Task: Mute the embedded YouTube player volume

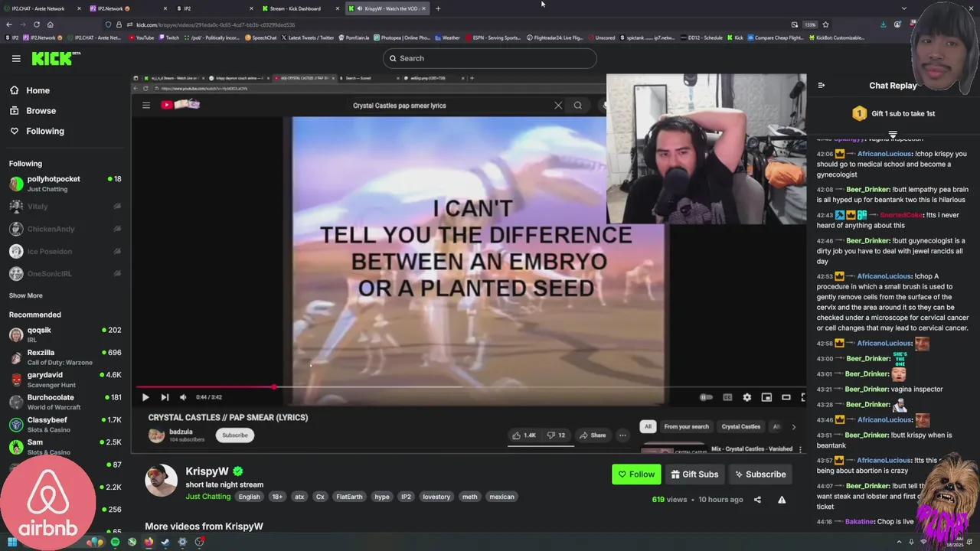Action: coord(183,397)
